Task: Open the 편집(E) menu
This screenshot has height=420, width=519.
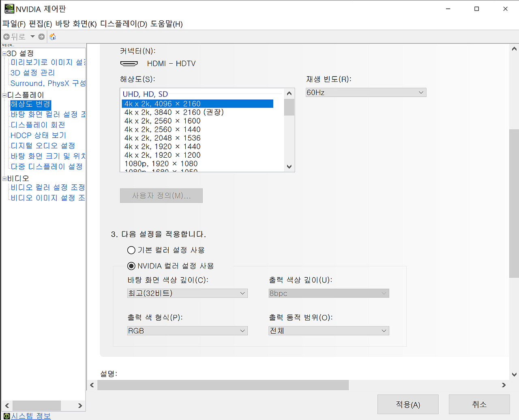Action: [x=41, y=24]
